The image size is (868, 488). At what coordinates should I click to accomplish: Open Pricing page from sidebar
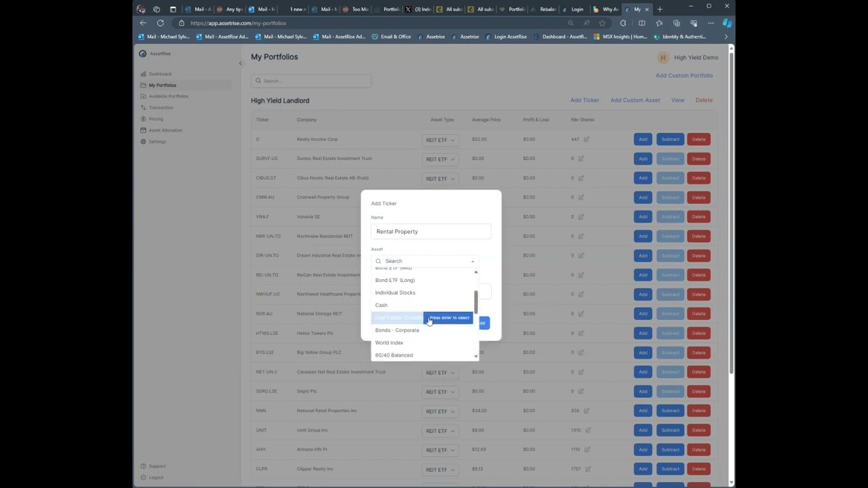[x=156, y=119]
